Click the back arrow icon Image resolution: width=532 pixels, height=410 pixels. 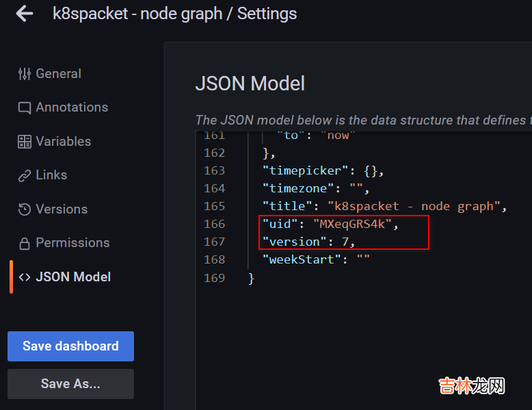coord(24,14)
